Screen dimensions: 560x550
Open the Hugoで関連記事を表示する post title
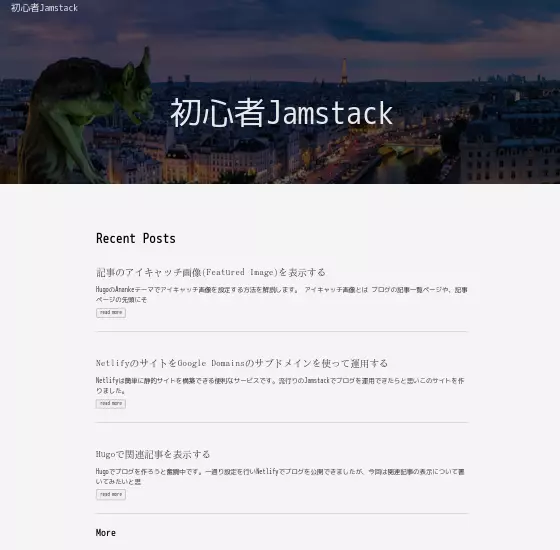[x=153, y=454]
